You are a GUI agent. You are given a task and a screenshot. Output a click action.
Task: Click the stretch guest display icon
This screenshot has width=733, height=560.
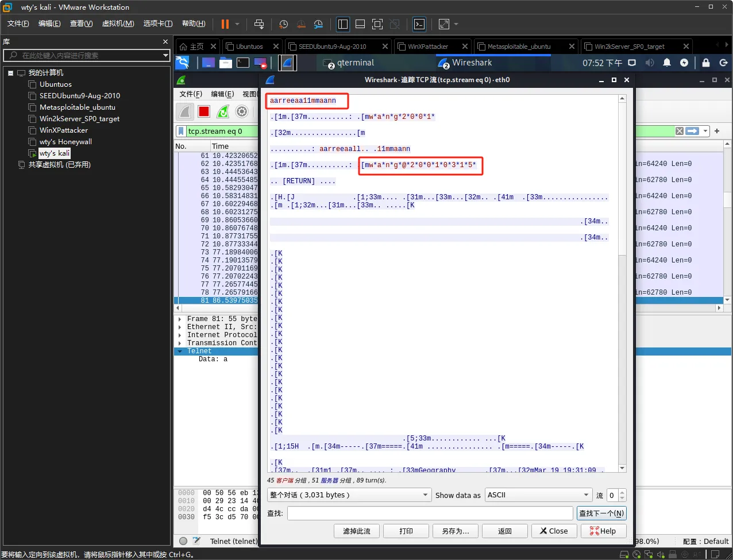coord(444,24)
